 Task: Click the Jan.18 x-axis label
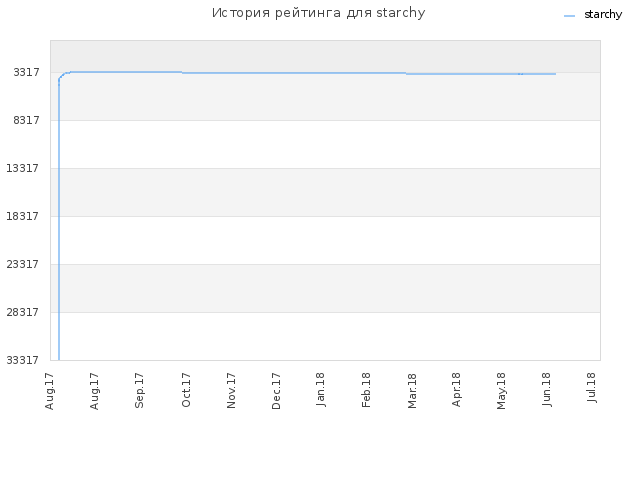[321, 389]
